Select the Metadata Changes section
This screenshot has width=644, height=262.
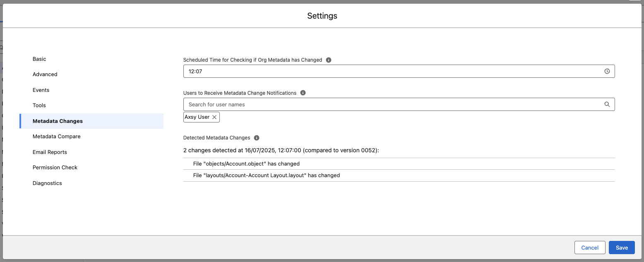(91, 121)
